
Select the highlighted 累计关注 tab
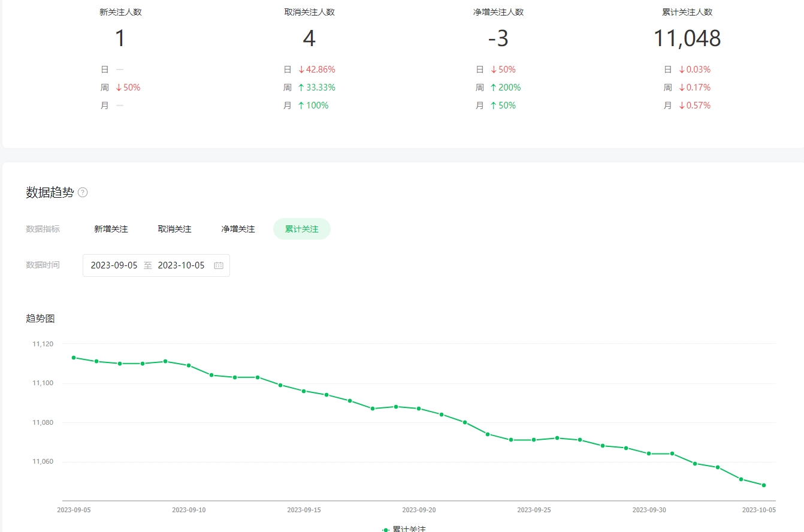[x=301, y=229]
